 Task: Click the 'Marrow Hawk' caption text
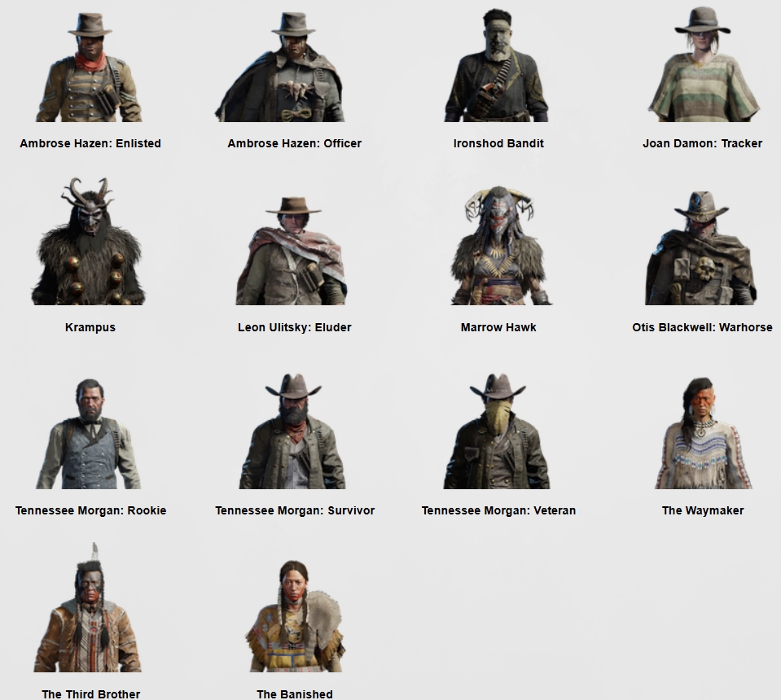[x=498, y=327]
